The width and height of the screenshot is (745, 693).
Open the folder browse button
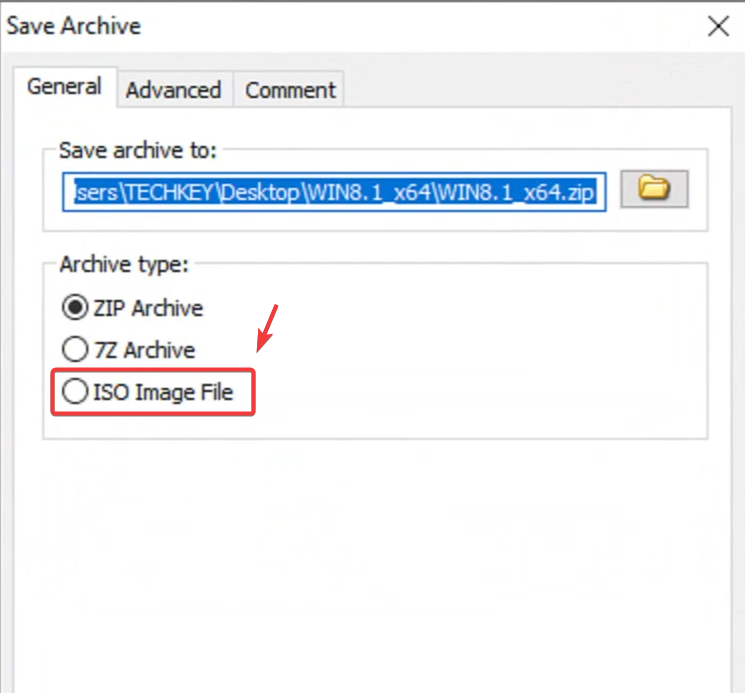tap(654, 188)
